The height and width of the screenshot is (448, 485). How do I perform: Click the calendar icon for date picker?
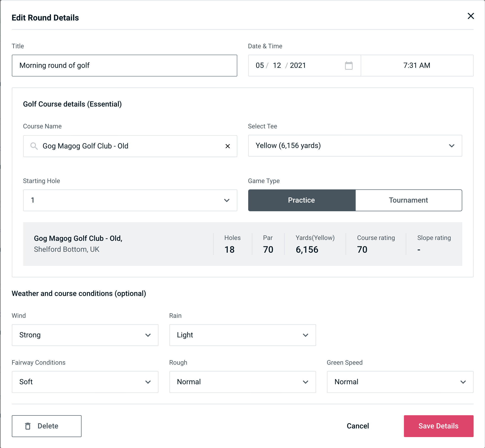[x=349, y=66]
